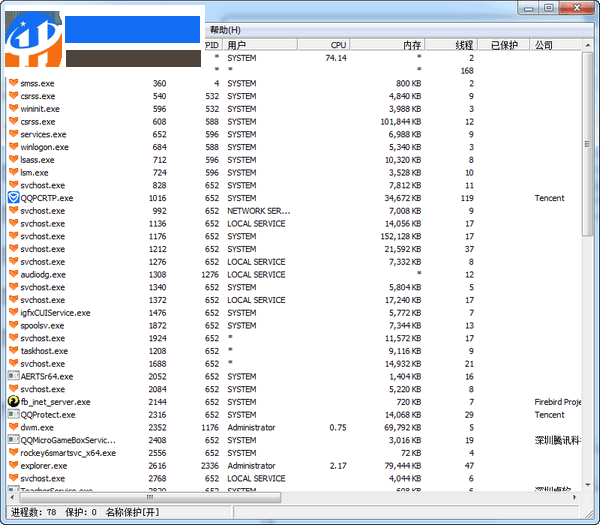This screenshot has height=525, width=600.
Task: Select the explorer.exe process name
Action: [44, 466]
